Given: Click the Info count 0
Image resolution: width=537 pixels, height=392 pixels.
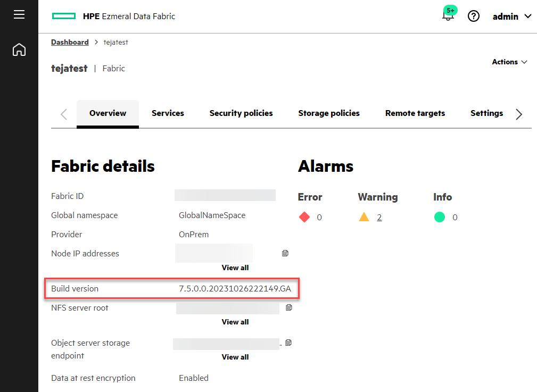Looking at the screenshot, I should [455, 218].
